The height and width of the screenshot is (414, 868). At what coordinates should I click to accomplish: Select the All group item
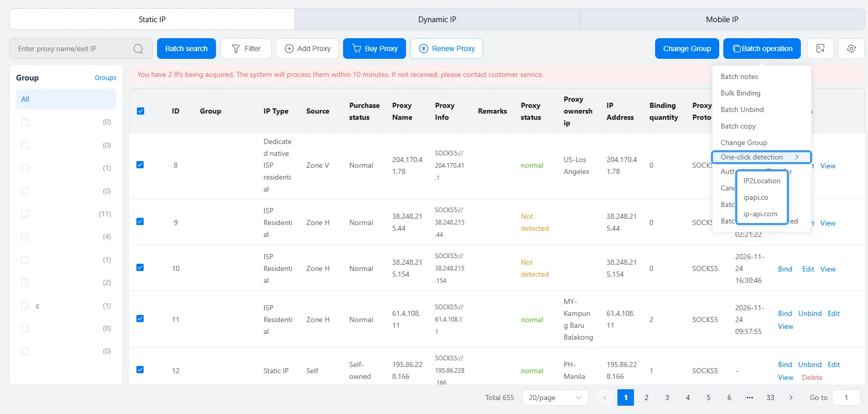tap(66, 99)
